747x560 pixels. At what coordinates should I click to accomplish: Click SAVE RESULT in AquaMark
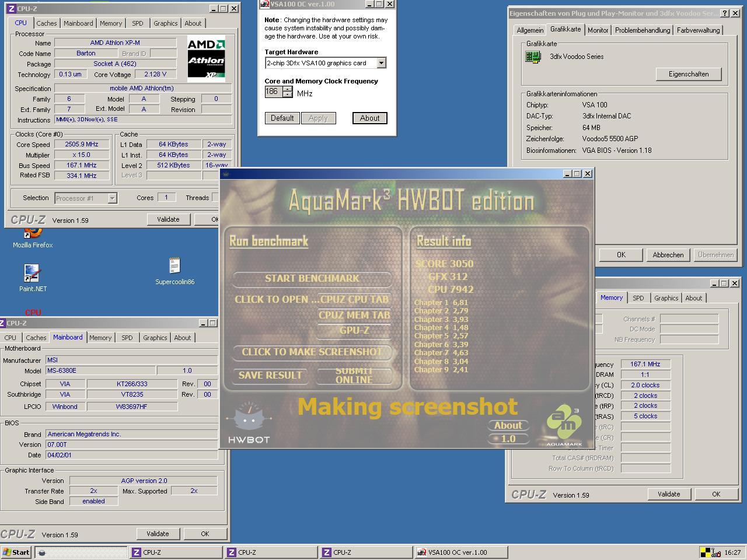(x=270, y=376)
